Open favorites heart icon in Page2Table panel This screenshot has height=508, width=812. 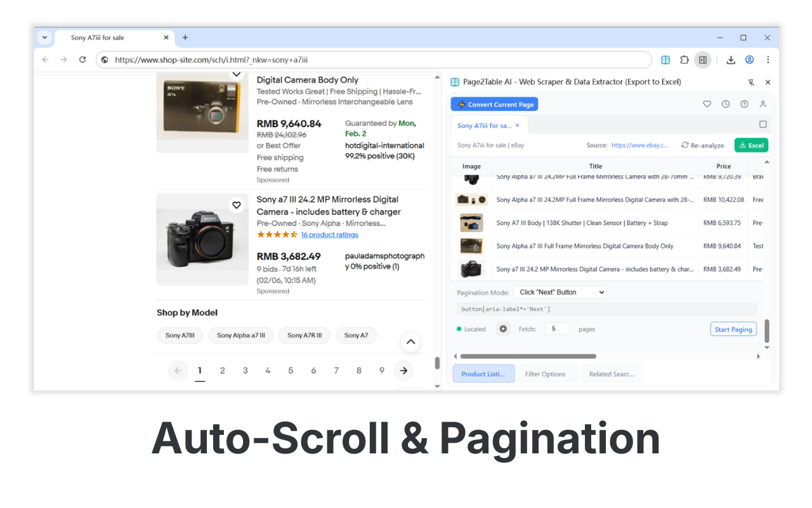(x=707, y=104)
